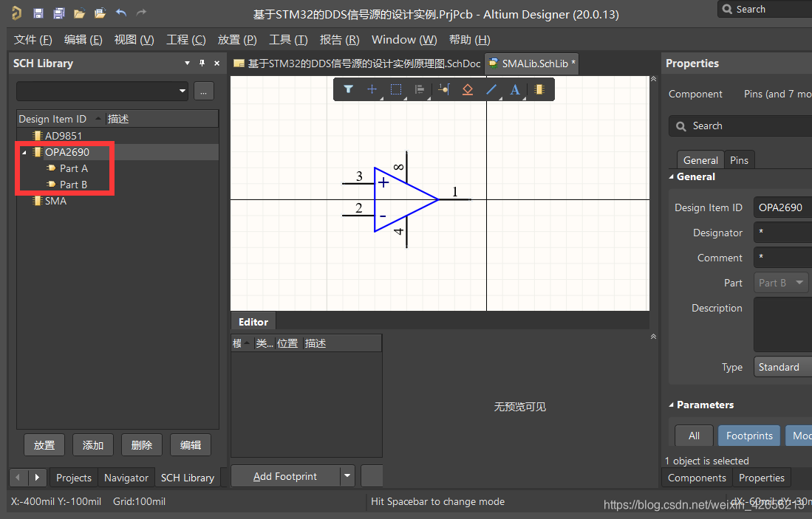
Task: Open SCH Library panel options arrow
Action: point(187,63)
